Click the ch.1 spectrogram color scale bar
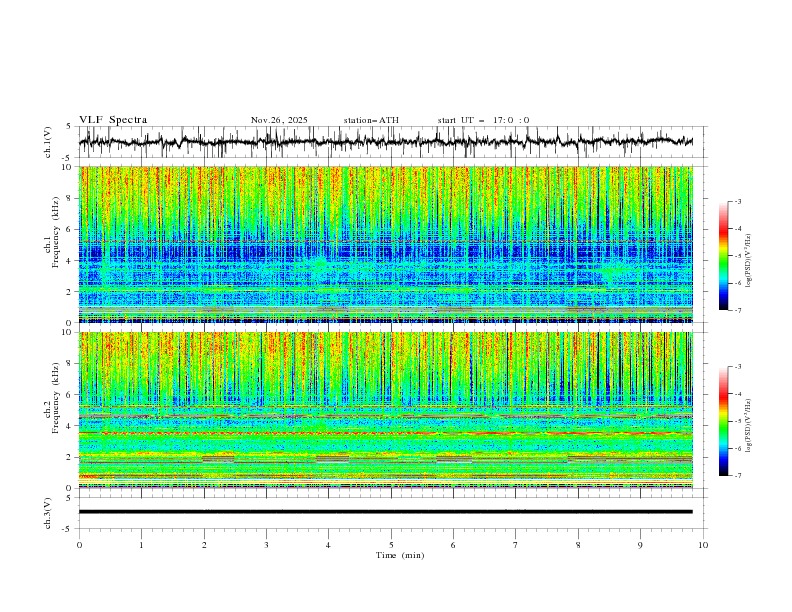Viewport: 792px width, 612px height. point(723,255)
